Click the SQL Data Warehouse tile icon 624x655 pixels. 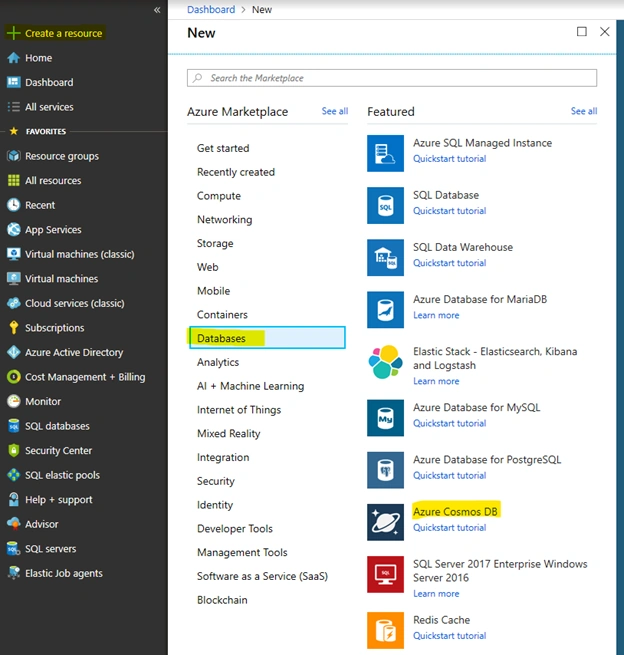pos(385,258)
